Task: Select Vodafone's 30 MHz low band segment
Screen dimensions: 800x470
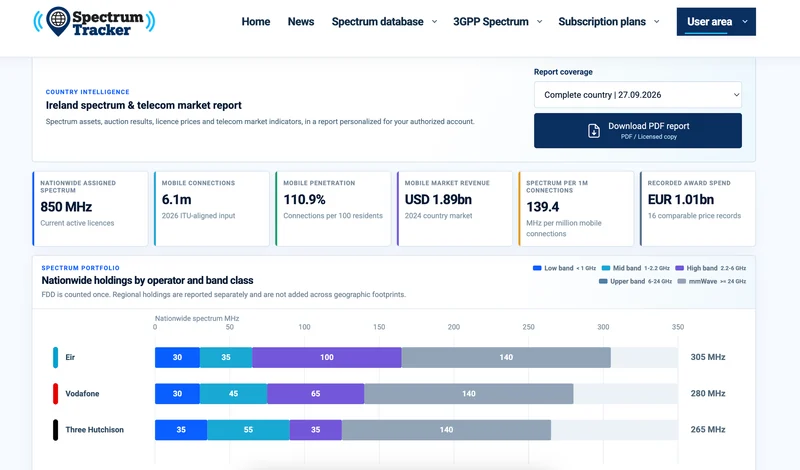Action: click(x=178, y=393)
